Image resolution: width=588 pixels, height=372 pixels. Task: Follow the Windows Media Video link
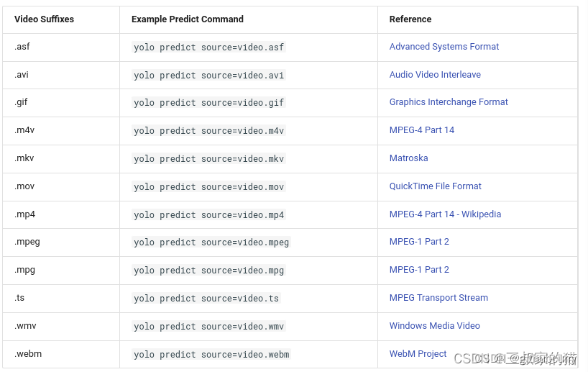click(x=434, y=326)
